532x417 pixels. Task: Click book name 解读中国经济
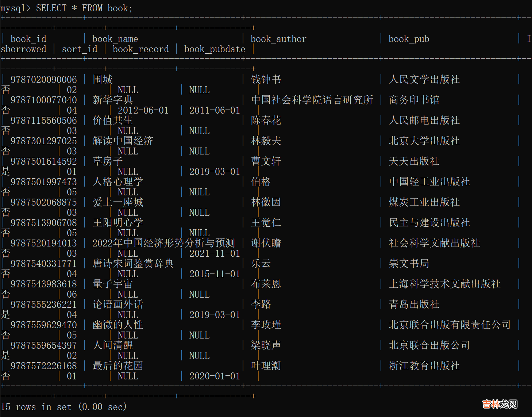123,141
